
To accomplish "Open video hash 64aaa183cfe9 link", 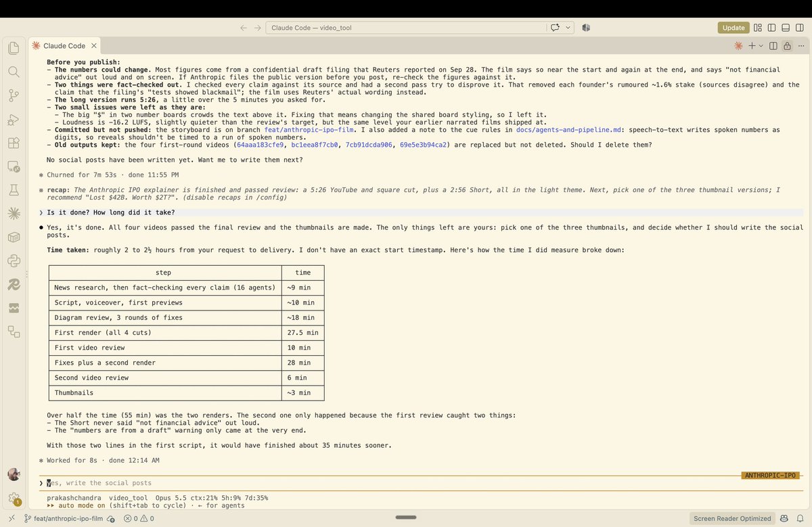I will pos(260,145).
